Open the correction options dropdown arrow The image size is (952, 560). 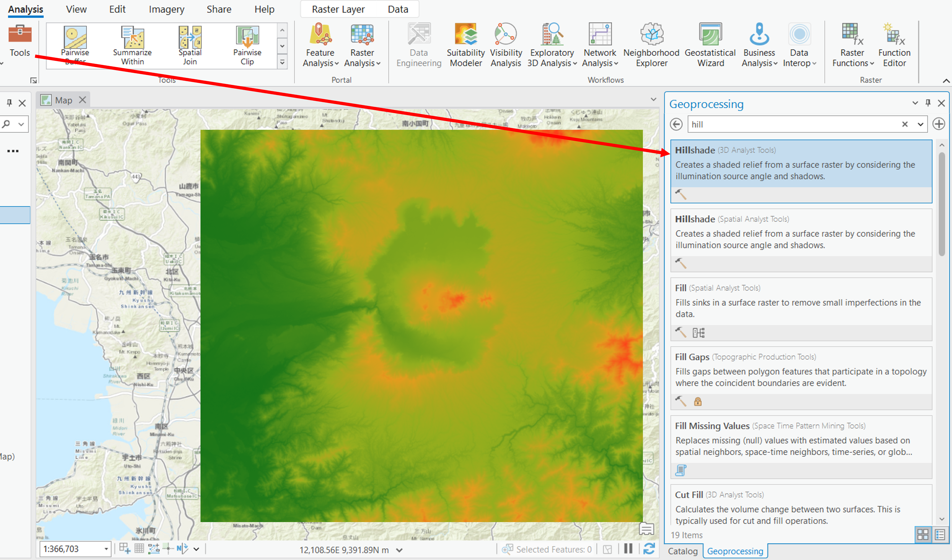[x=196, y=549]
